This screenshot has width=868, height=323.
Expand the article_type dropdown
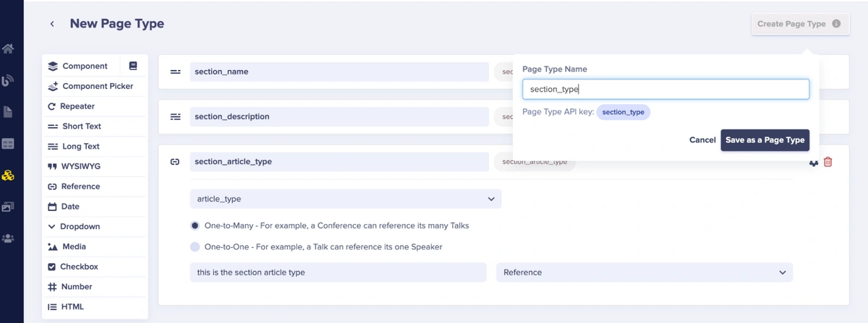coord(346,199)
